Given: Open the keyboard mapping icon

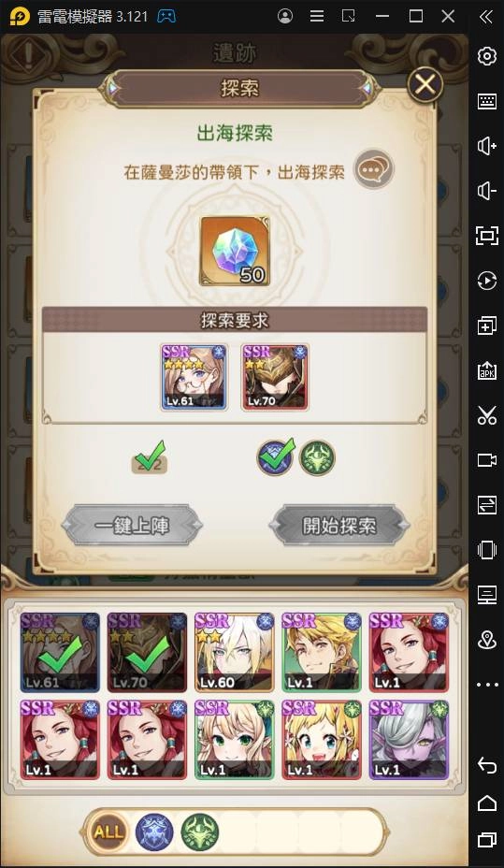Looking at the screenshot, I should (486, 101).
